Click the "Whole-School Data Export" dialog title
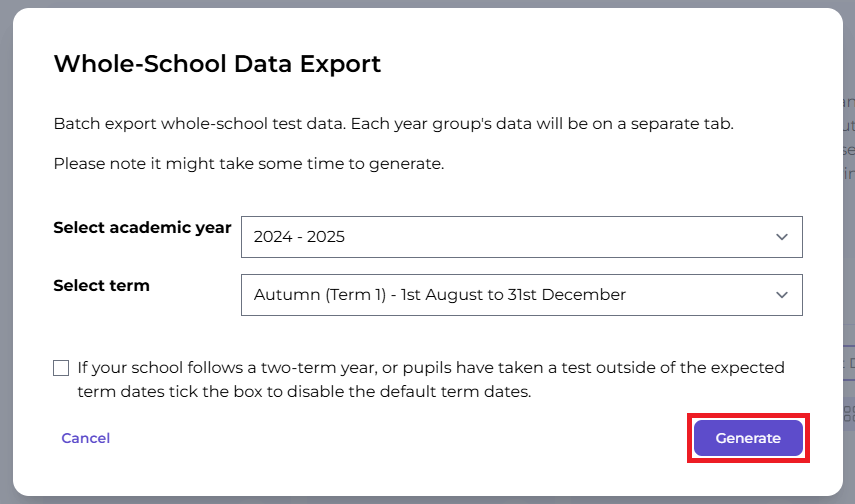 (x=217, y=65)
